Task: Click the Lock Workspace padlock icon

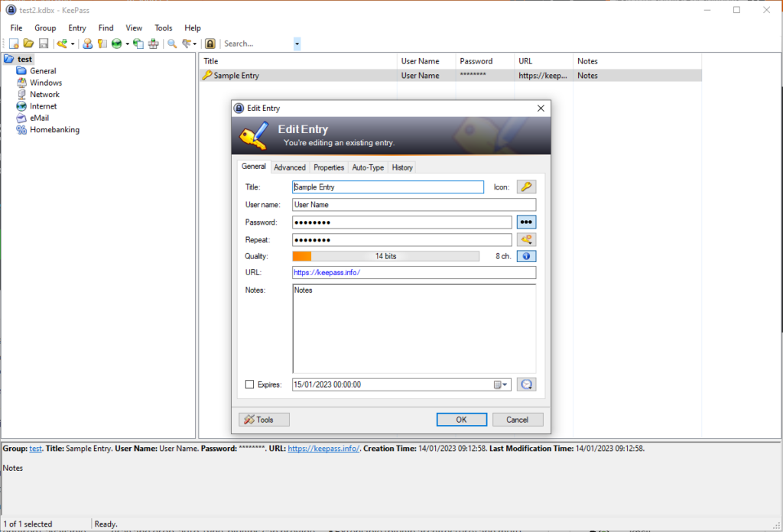Action: pos(210,44)
